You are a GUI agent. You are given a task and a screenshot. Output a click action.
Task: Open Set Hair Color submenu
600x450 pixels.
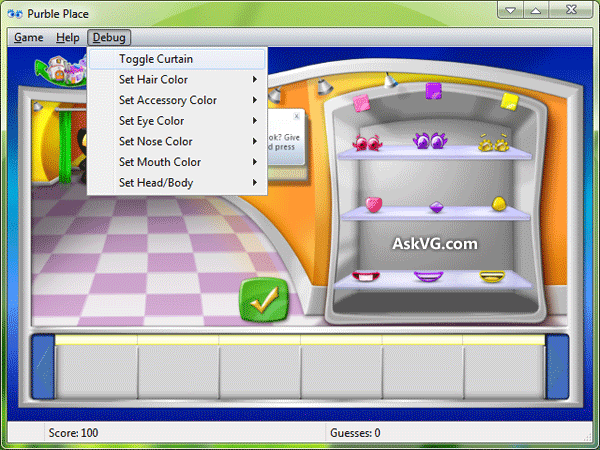(177, 80)
